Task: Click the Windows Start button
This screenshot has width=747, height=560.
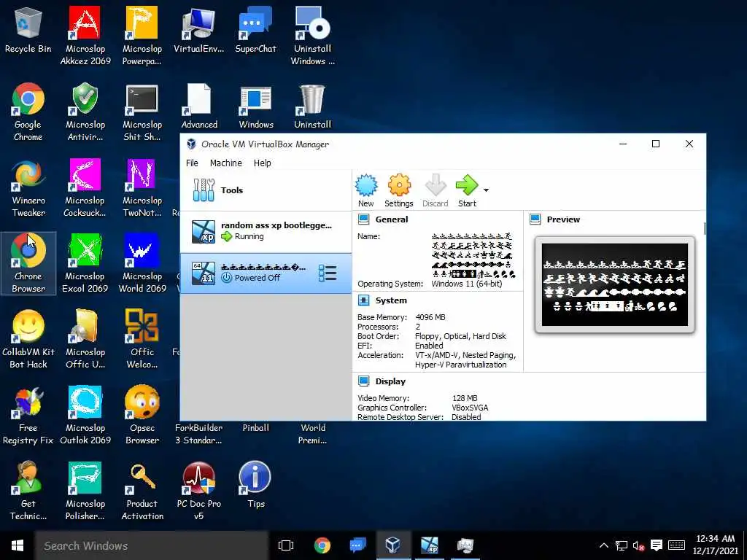Action: point(18,545)
